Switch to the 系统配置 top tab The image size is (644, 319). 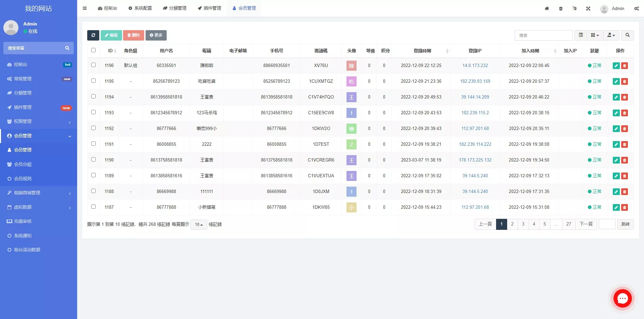click(x=140, y=8)
